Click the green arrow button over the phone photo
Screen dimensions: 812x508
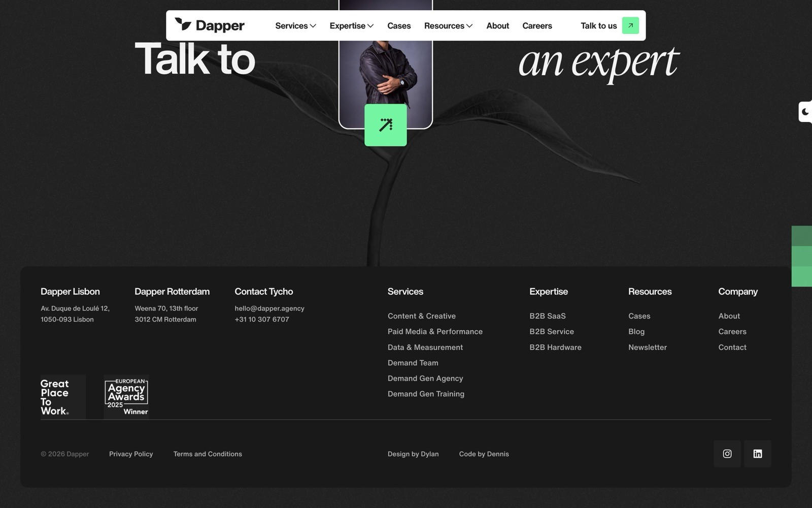click(x=385, y=124)
